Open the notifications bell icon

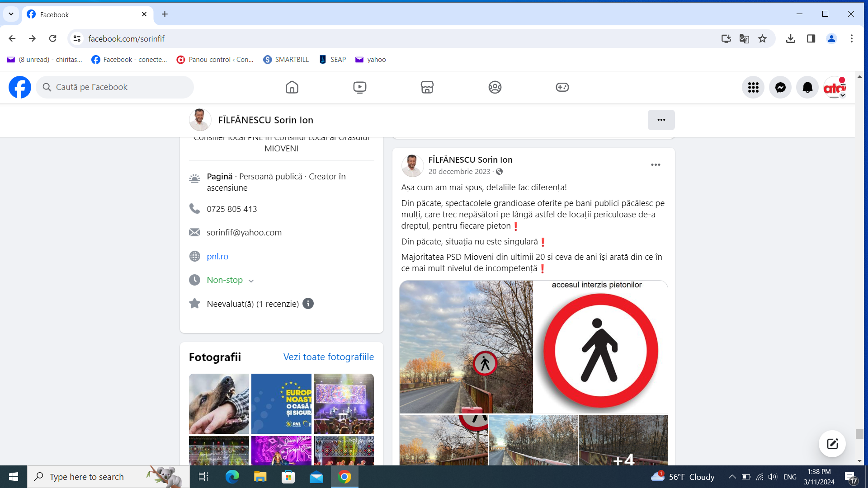click(x=807, y=88)
